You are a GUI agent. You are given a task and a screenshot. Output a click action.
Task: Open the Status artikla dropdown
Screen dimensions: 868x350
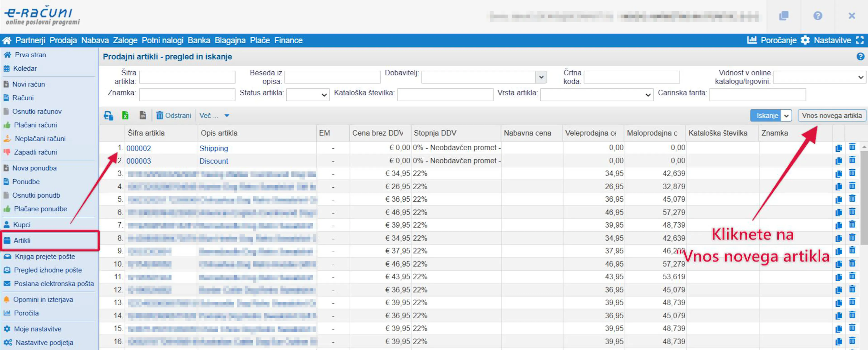(307, 95)
